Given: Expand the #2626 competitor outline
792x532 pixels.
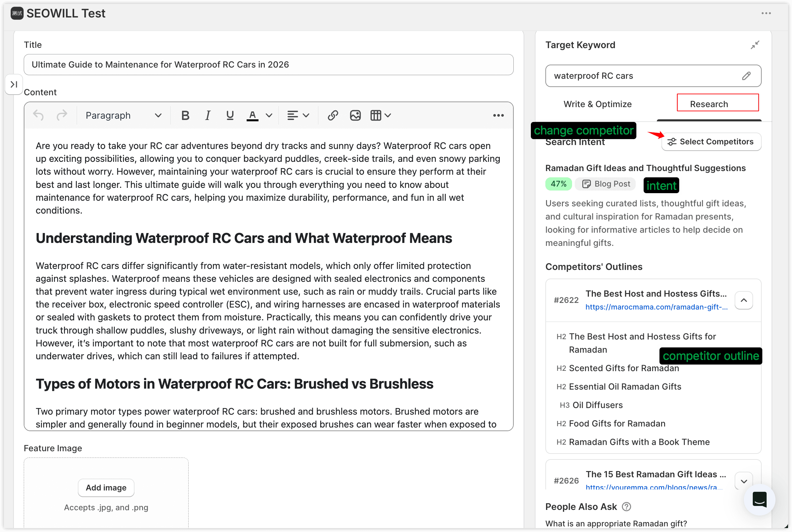Looking at the screenshot, I should click(x=743, y=481).
